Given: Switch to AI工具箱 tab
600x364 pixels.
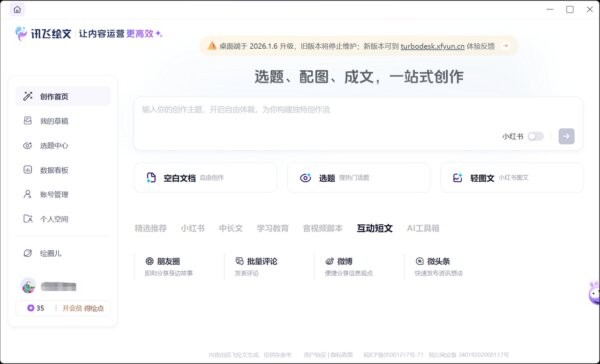Looking at the screenshot, I should click(x=423, y=229).
